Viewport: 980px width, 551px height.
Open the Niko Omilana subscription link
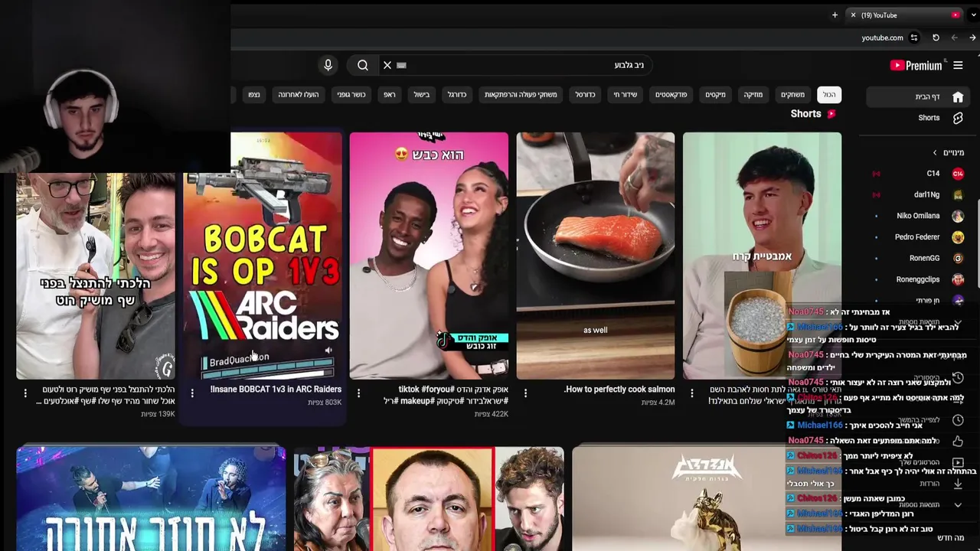click(919, 216)
